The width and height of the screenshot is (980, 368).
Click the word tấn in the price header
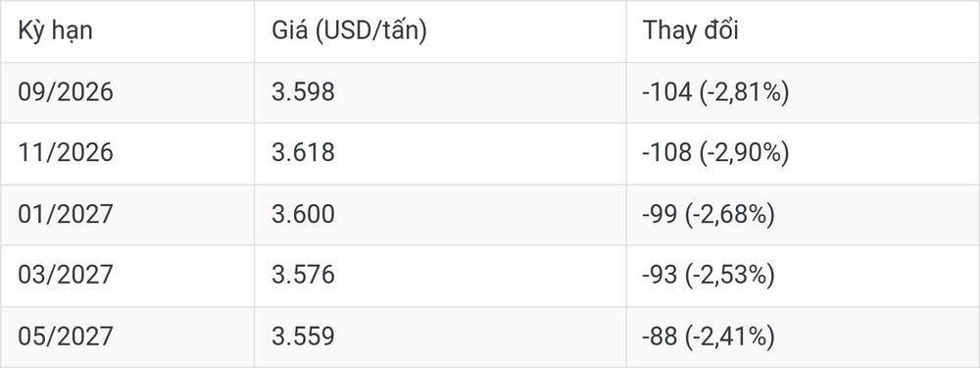click(x=400, y=30)
